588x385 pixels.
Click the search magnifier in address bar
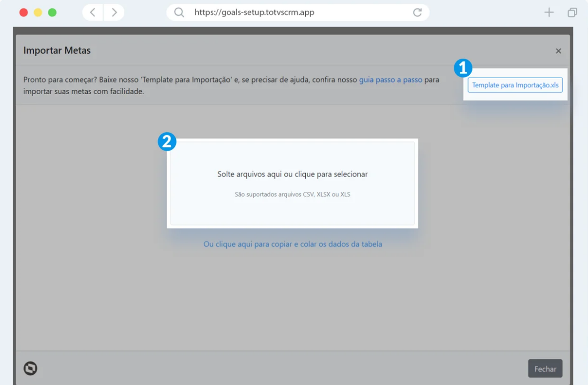click(x=179, y=13)
